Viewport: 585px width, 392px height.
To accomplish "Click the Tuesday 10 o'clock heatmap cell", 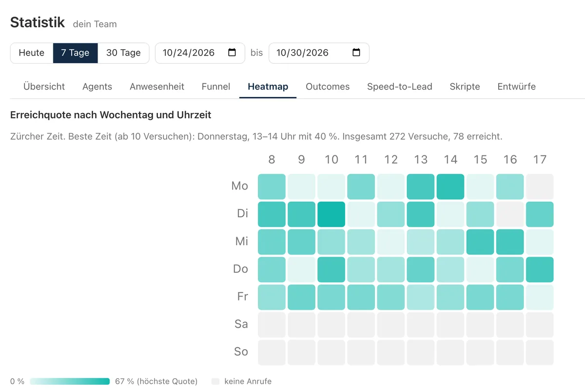I will [331, 214].
